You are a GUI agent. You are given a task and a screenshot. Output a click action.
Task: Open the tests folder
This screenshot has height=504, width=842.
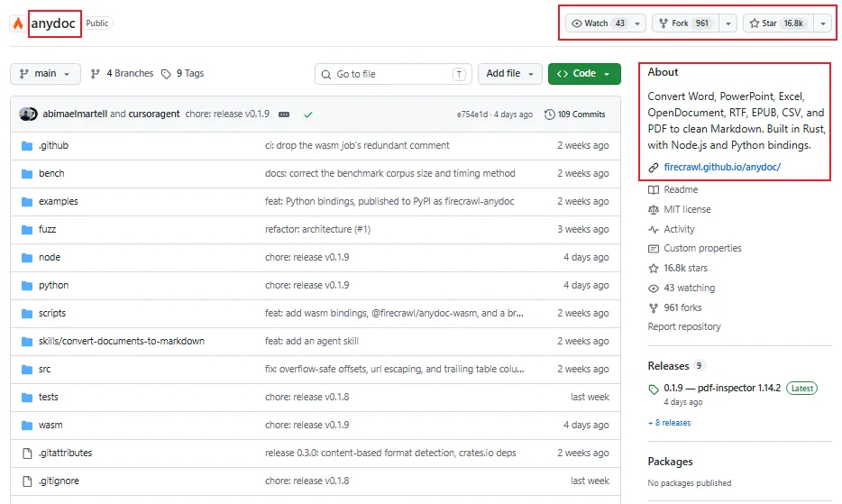[49, 397]
